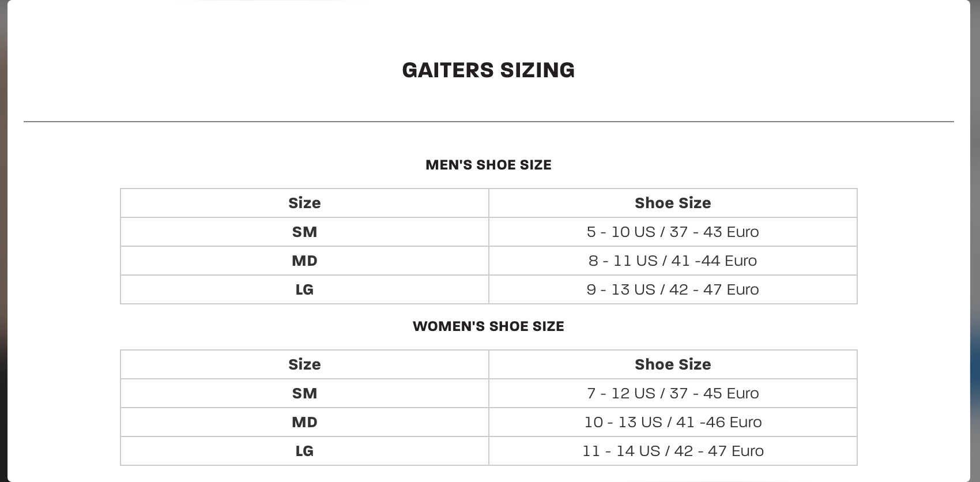
Task: Select the MD row label in men's table
Action: [x=304, y=261]
